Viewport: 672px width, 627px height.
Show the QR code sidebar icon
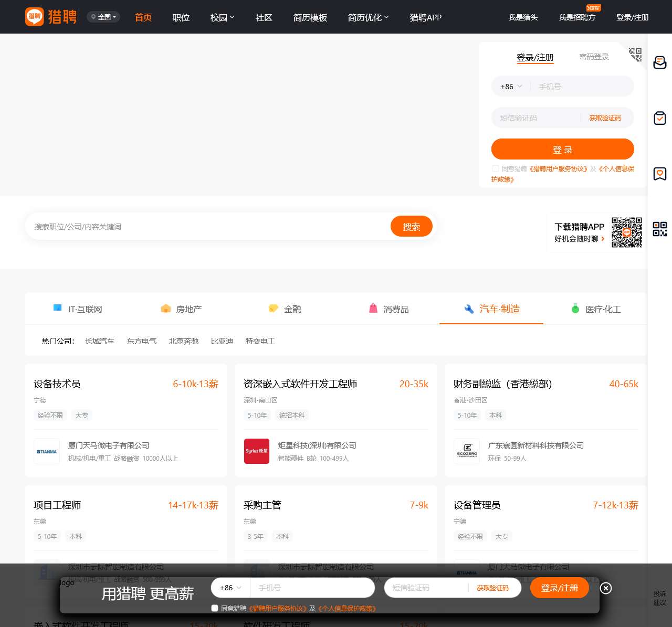659,229
